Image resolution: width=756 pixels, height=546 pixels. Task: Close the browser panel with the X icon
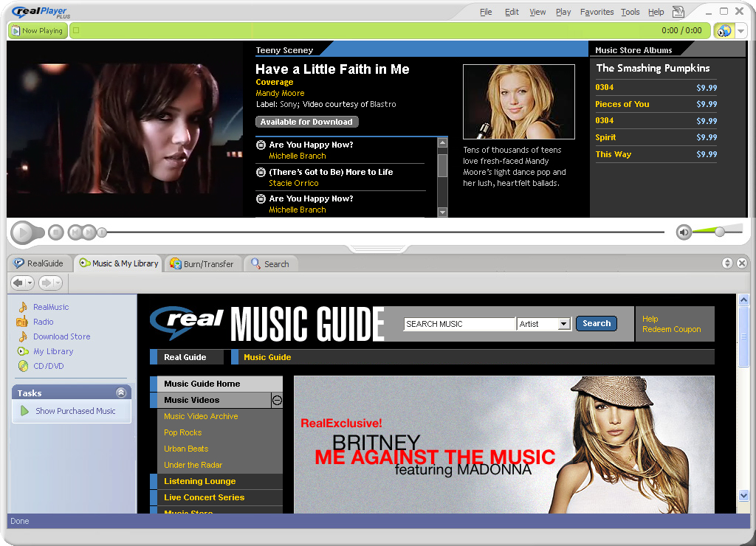(742, 263)
